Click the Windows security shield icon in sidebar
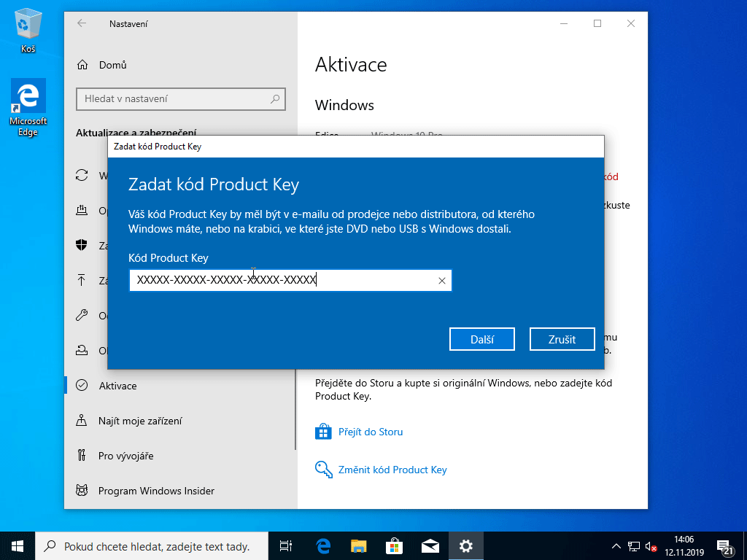 [x=82, y=245]
